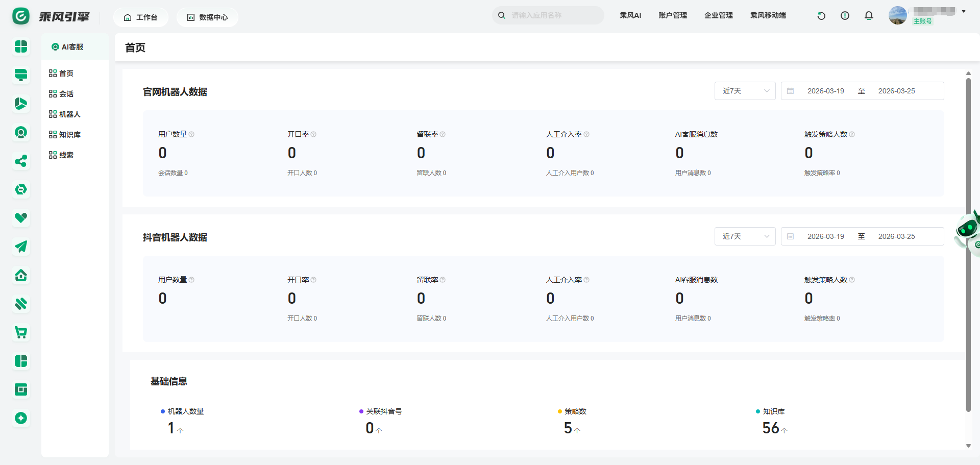Click the share icon in the left sidebar
Screen dimensions: 980x465
[21, 161]
